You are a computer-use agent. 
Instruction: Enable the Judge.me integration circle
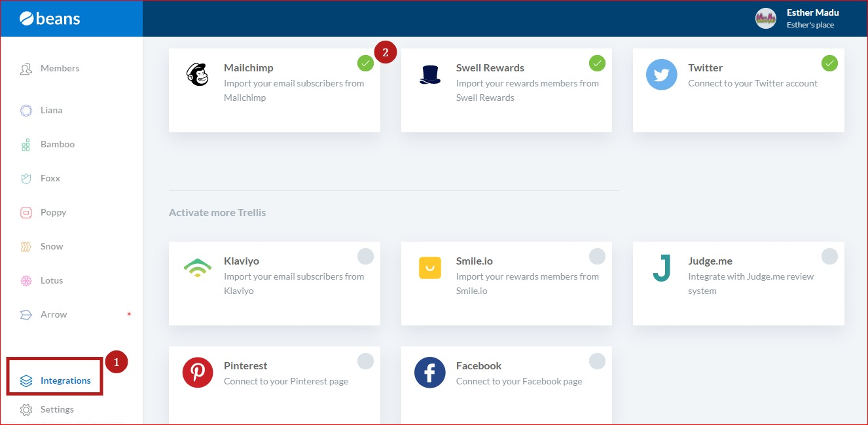pos(829,256)
